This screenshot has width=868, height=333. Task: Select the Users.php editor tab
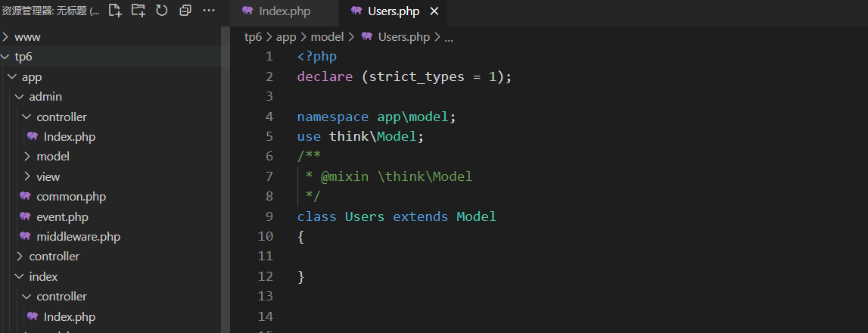(x=393, y=11)
